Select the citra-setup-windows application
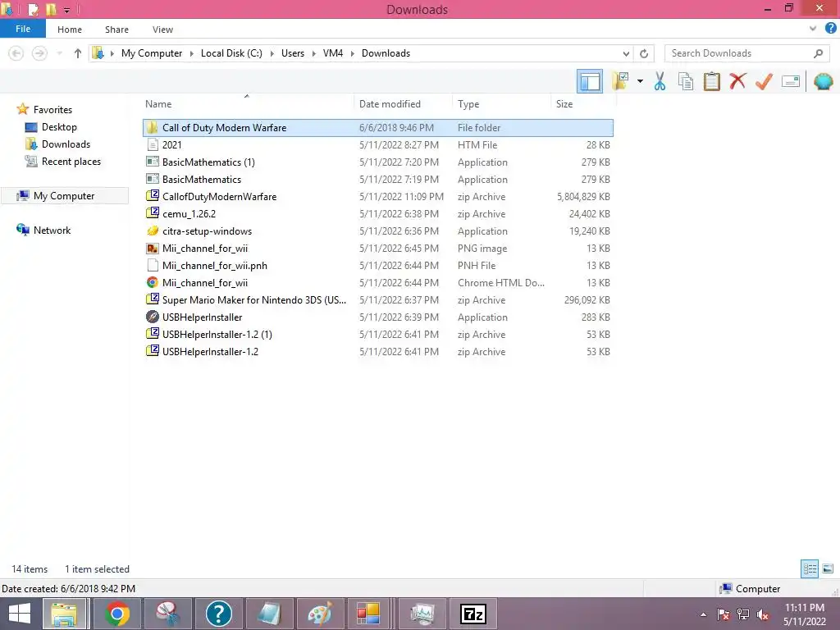 pyautogui.click(x=377, y=231)
